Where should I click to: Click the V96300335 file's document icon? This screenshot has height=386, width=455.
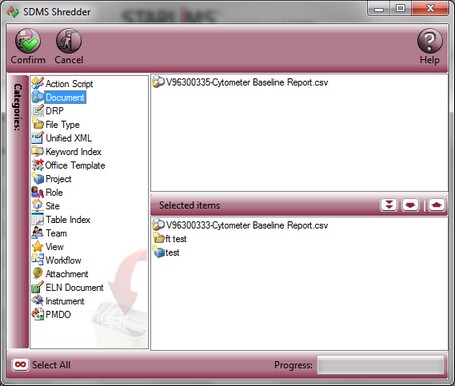158,82
